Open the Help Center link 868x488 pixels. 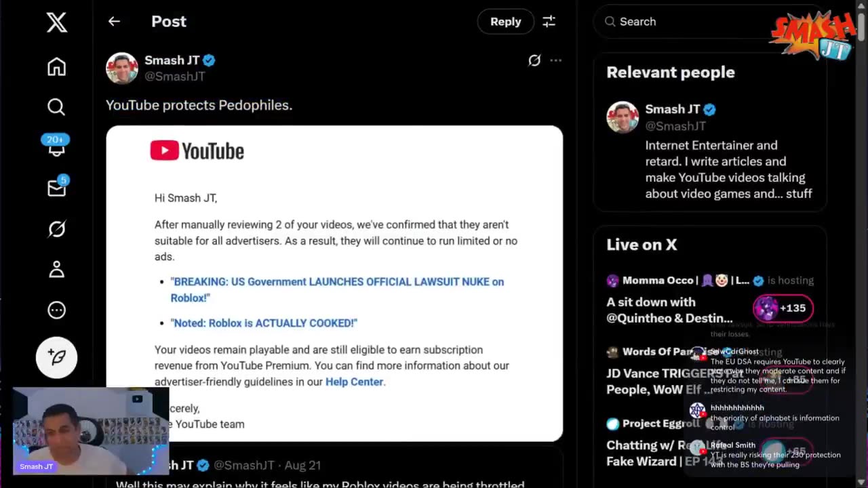[x=354, y=382]
